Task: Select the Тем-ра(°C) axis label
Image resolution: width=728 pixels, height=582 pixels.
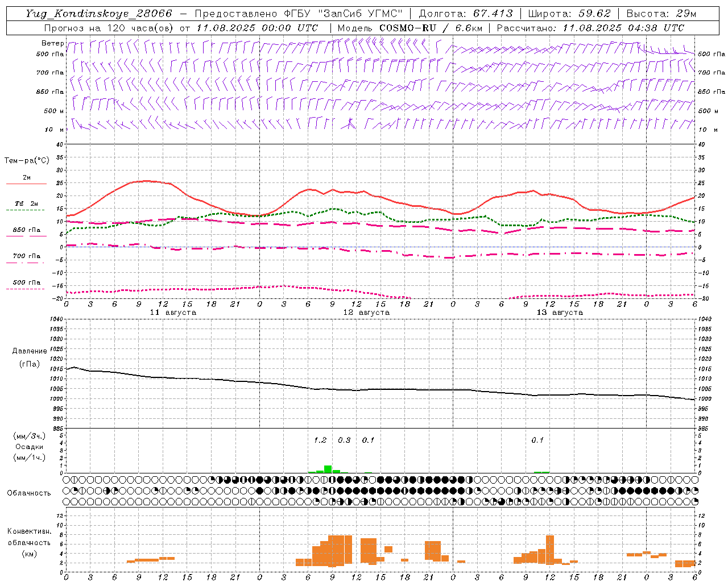Action: [27, 161]
